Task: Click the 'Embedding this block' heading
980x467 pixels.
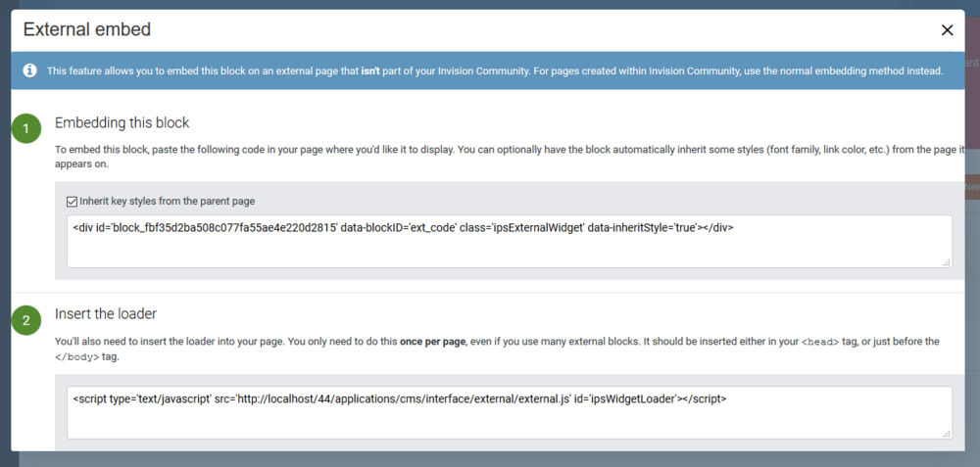Action: coord(122,123)
